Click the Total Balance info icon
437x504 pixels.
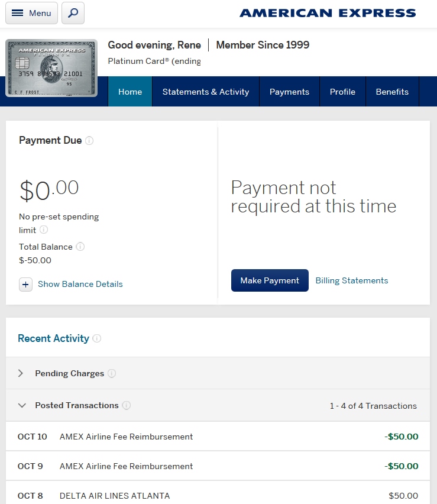click(x=80, y=247)
